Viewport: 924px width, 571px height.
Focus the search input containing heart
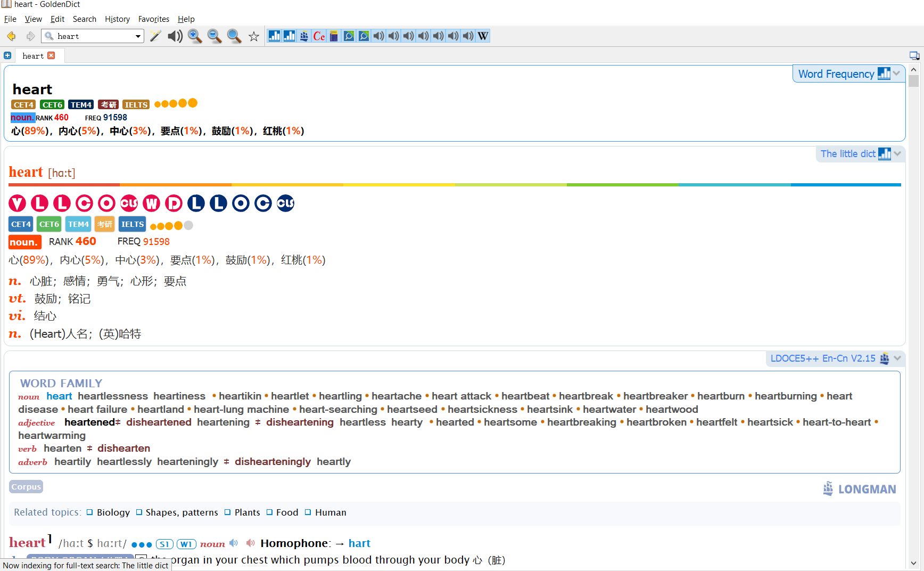[94, 36]
